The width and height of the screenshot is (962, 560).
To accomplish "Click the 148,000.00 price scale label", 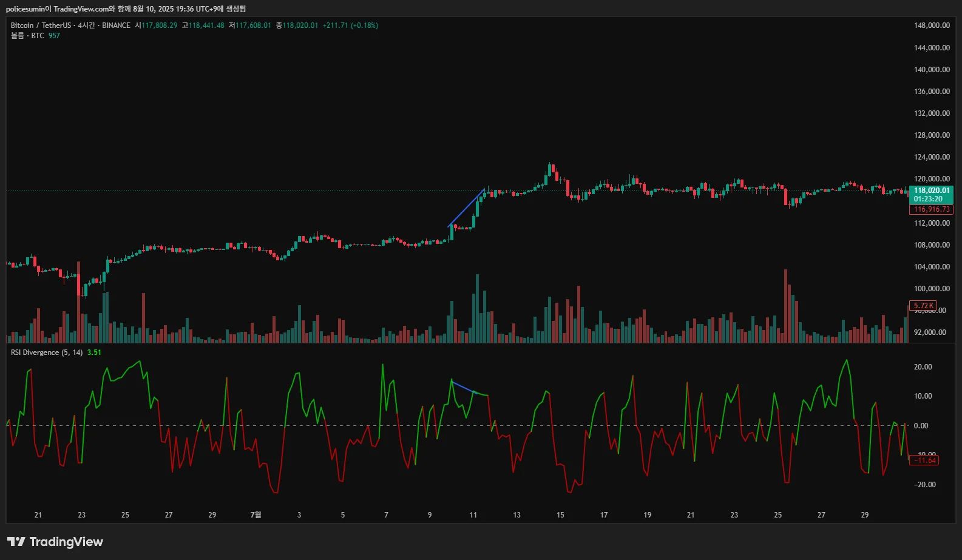I will (932, 25).
